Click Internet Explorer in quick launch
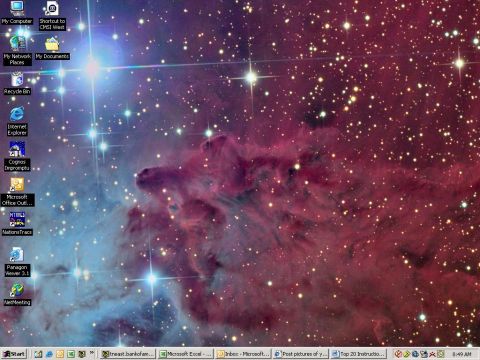Viewport: 480px width, 360px height. 49,354
